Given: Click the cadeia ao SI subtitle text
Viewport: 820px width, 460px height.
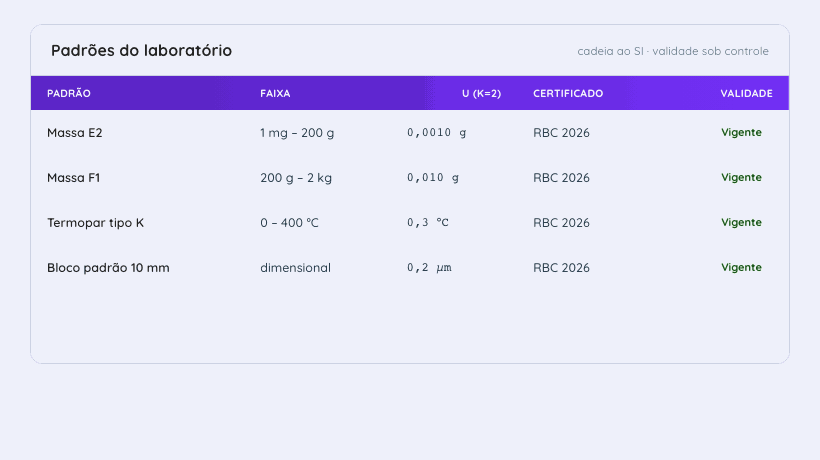Looking at the screenshot, I should (673, 51).
